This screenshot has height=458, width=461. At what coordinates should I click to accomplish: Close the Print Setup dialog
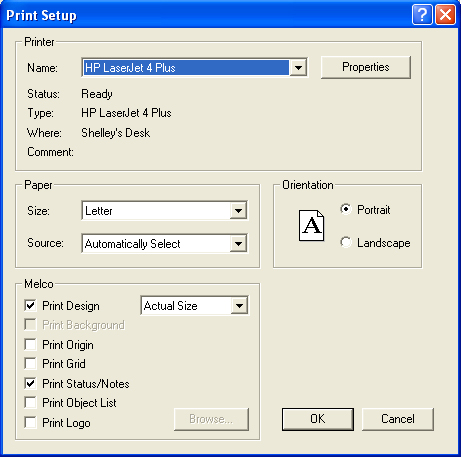pyautogui.click(x=445, y=15)
